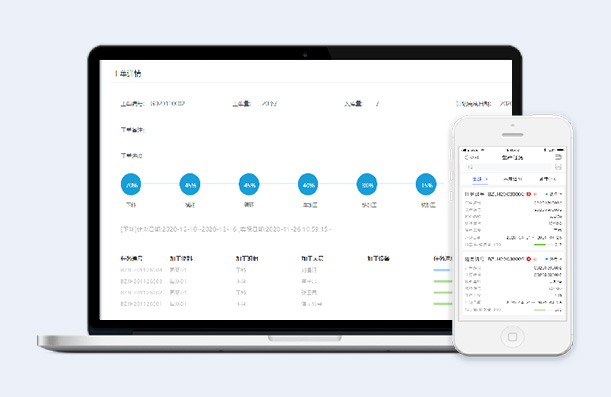
Task: Select the first blue-underlined tab on phone
Action: point(480,179)
